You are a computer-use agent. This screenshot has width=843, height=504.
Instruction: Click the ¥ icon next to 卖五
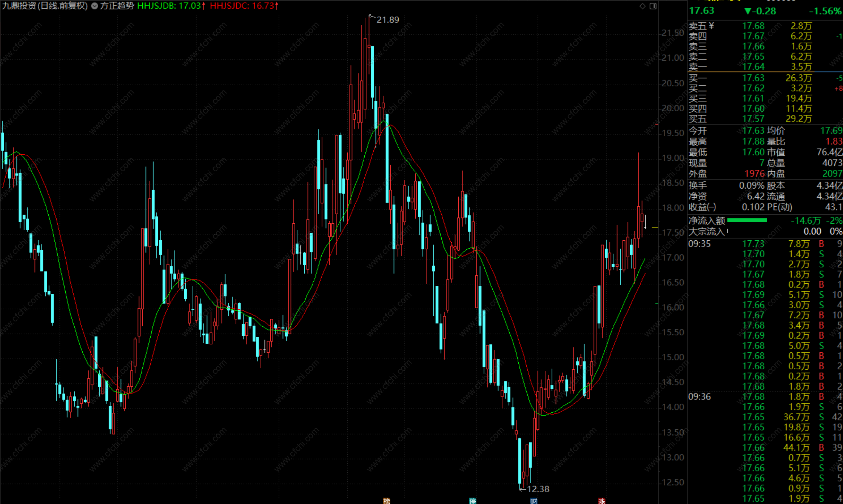tap(711, 26)
